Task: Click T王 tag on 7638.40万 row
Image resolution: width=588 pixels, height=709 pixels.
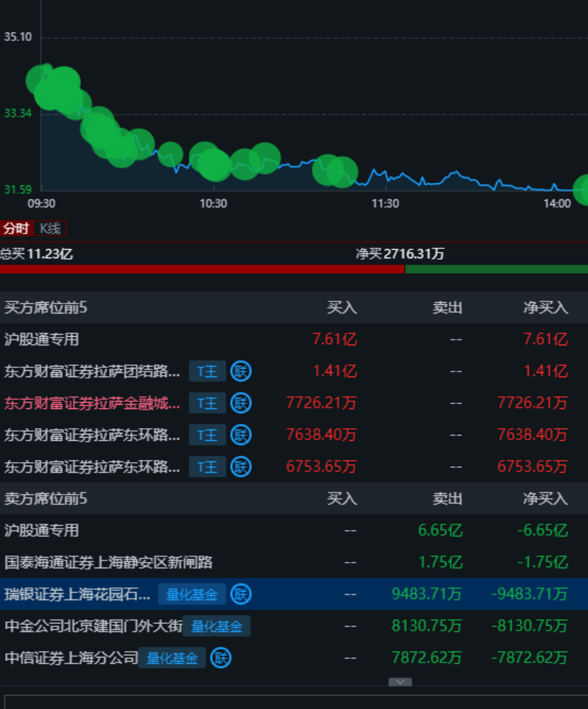Action: tap(207, 435)
